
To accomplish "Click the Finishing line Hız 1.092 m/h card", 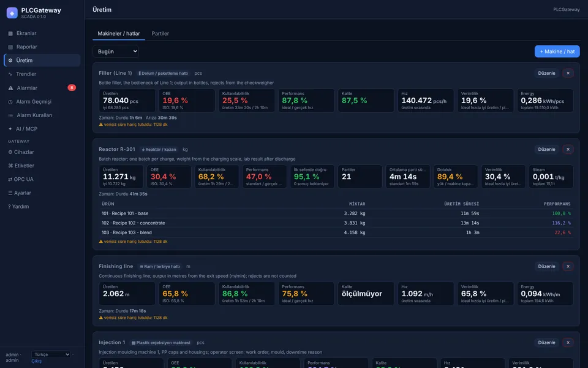I will tap(426, 294).
